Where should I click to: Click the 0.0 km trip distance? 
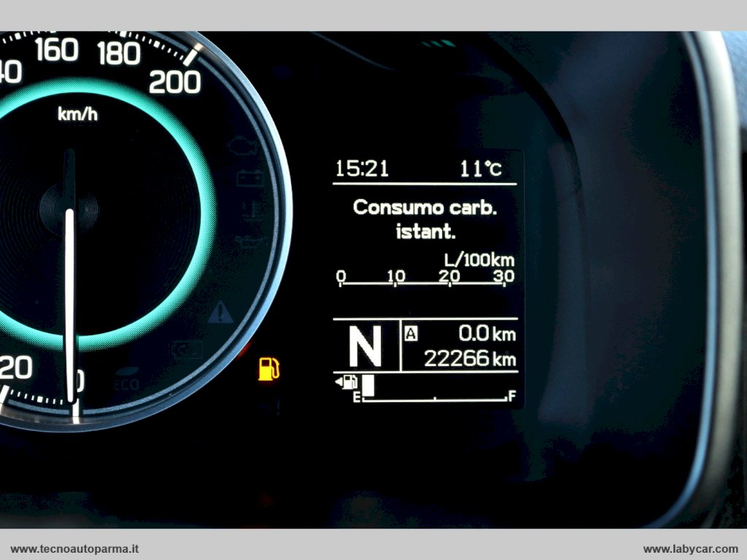[x=486, y=335]
